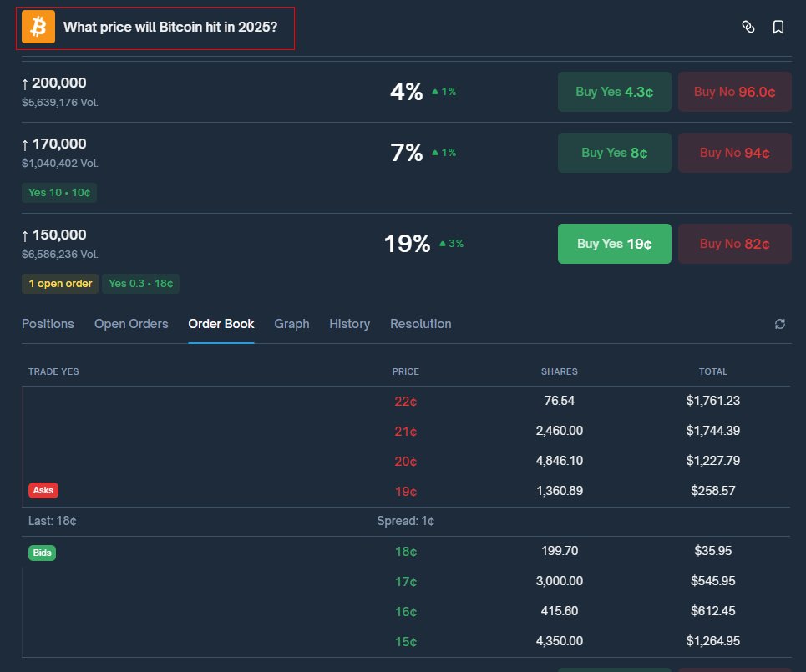Click the 20¢ ask price row

(x=406, y=461)
